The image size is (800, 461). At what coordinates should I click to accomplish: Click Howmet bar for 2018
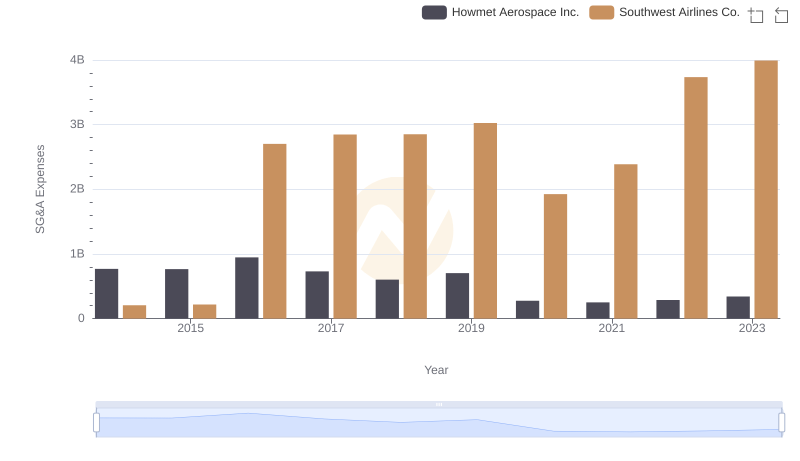pos(387,299)
